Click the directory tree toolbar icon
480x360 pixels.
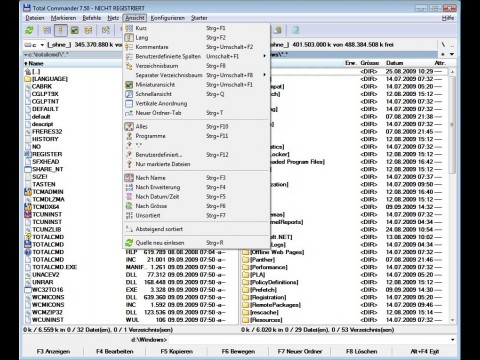[x=88, y=30]
